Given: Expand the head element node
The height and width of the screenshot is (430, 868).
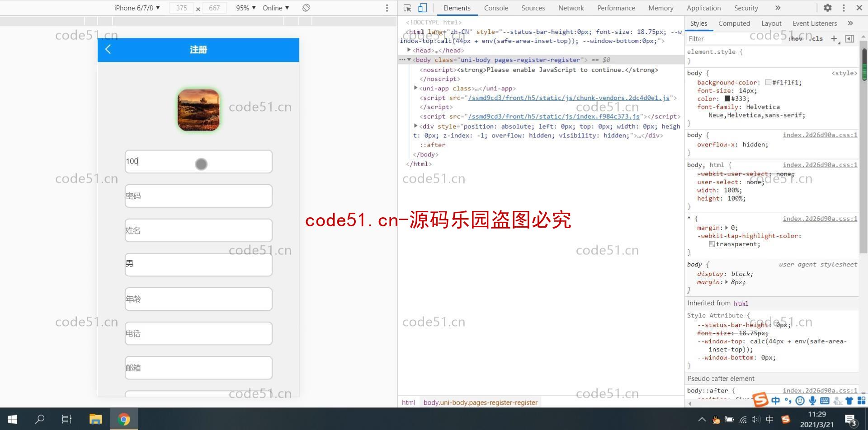Looking at the screenshot, I should tap(409, 50).
